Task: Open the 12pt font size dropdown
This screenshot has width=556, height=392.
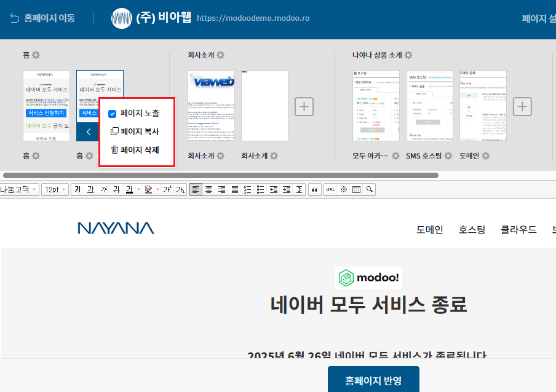Action: click(x=55, y=189)
